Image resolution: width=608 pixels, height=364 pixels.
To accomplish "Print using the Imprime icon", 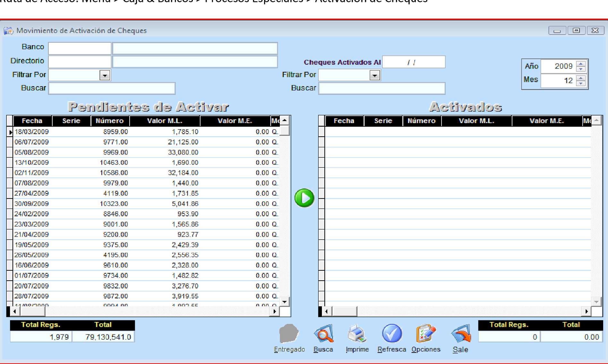I will (x=357, y=334).
